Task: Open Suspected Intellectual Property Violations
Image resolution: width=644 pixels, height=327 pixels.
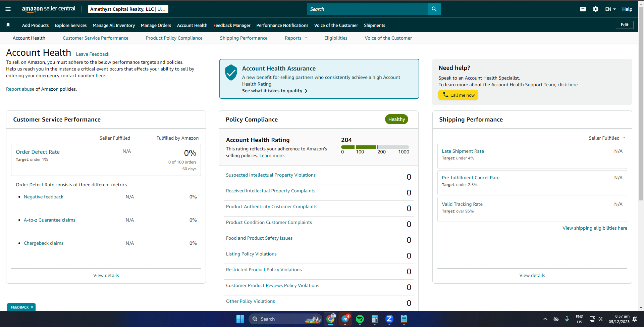Action: (x=271, y=175)
